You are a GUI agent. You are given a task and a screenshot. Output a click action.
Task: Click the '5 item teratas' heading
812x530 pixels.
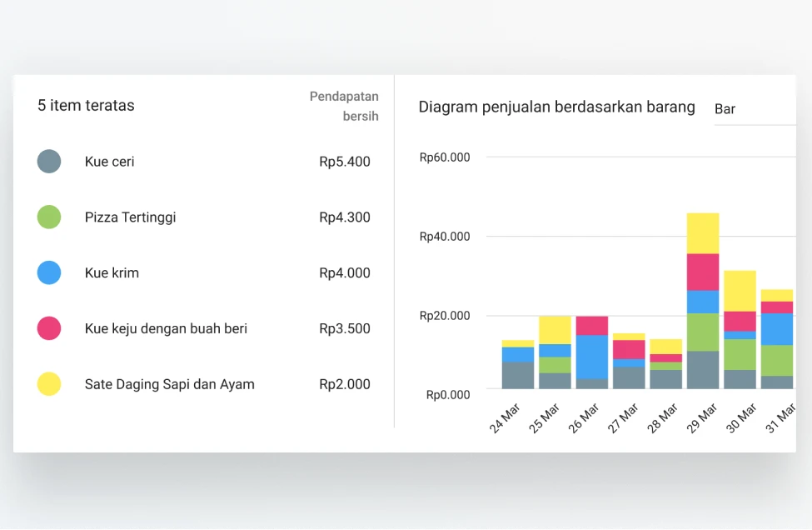coord(85,105)
